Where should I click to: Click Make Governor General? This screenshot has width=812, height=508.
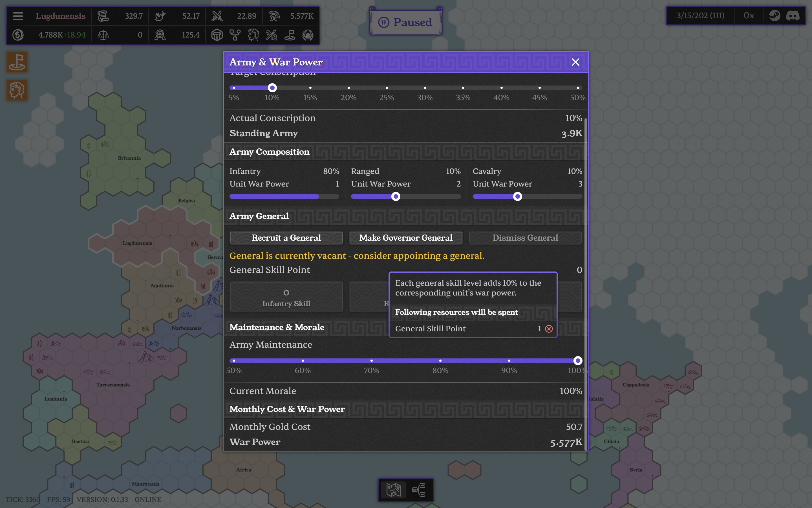[406, 238]
